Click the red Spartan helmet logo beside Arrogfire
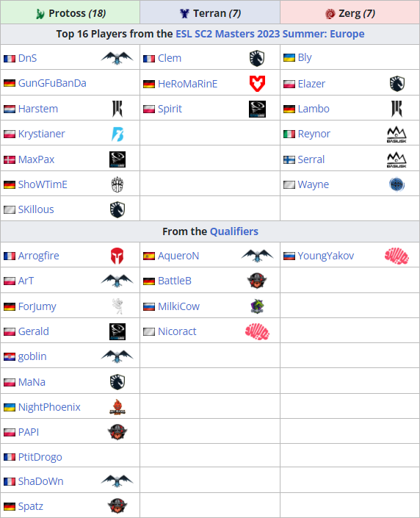 (x=117, y=256)
